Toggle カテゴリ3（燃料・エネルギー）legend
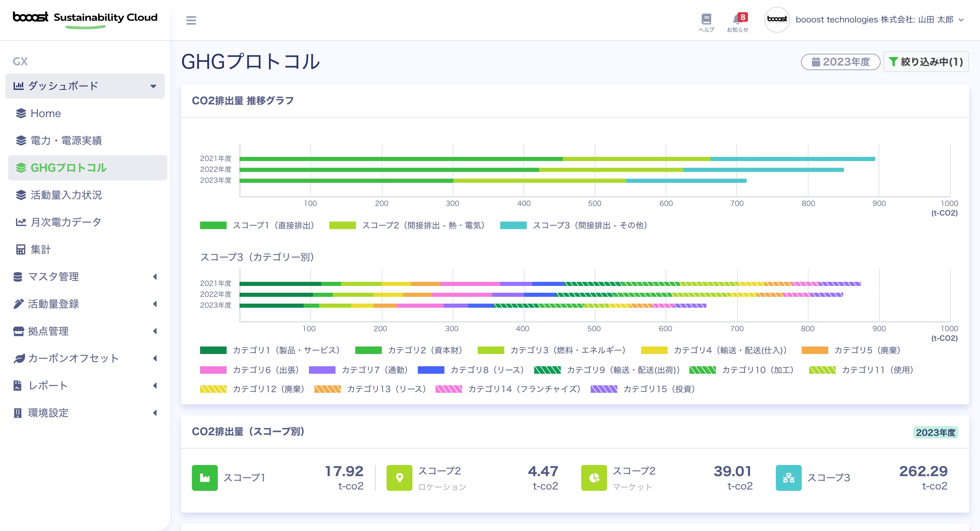 [x=552, y=350]
